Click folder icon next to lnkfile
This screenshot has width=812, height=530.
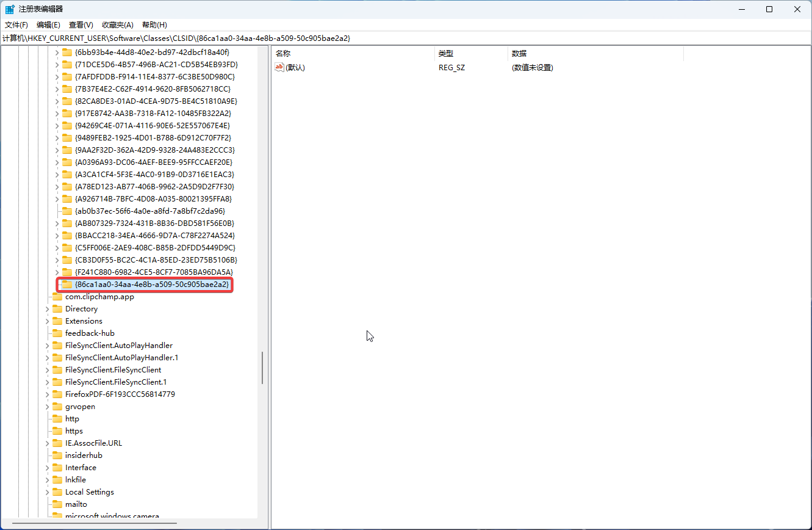(57, 480)
